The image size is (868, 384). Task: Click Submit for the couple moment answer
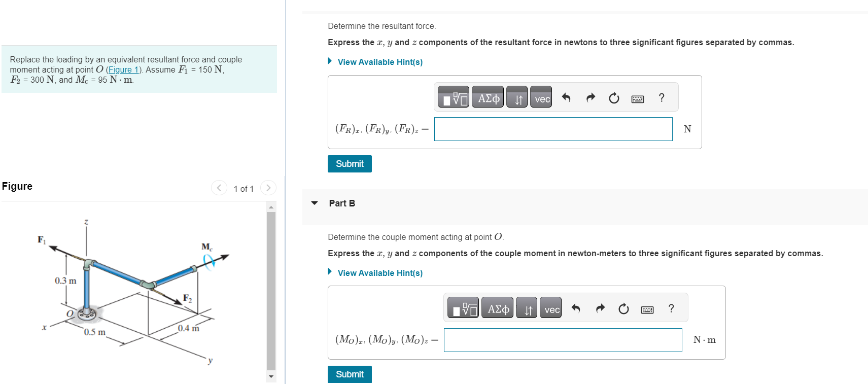click(x=349, y=374)
